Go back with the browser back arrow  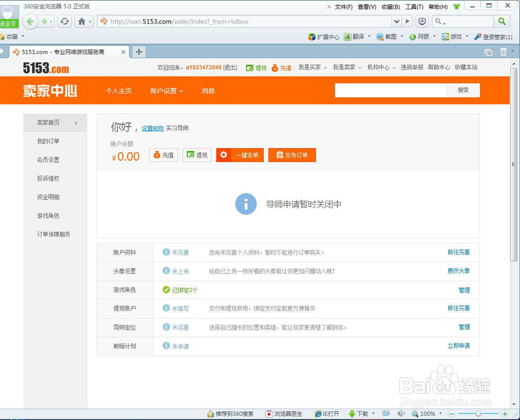point(30,21)
